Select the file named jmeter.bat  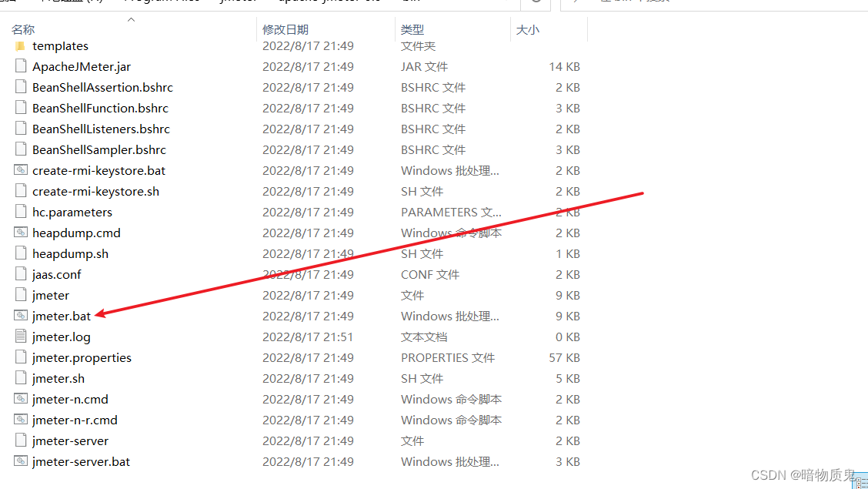pyautogui.click(x=62, y=317)
